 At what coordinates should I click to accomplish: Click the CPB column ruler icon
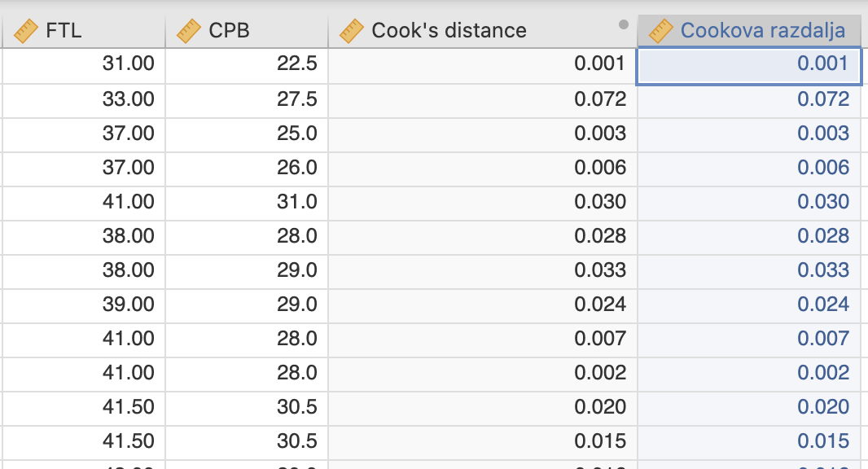pos(188,31)
